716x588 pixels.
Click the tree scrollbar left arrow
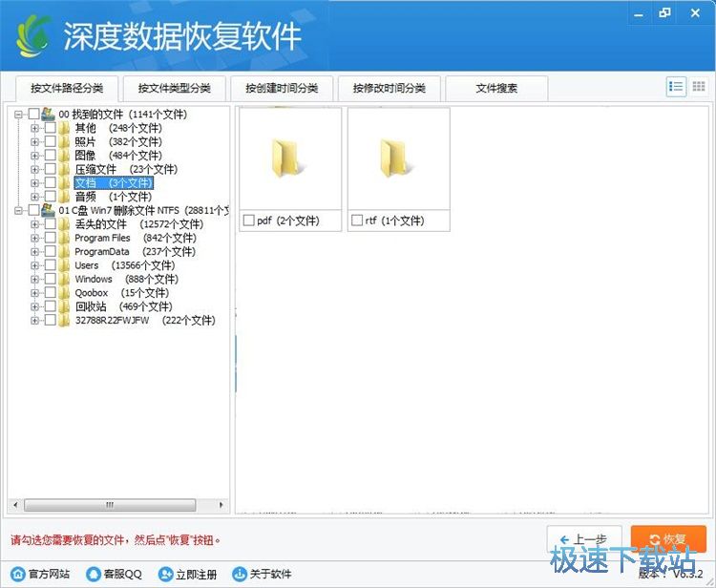(16, 505)
